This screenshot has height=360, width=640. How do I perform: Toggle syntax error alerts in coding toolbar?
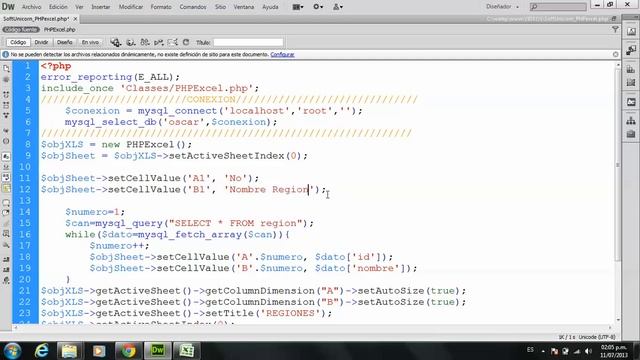6,188
